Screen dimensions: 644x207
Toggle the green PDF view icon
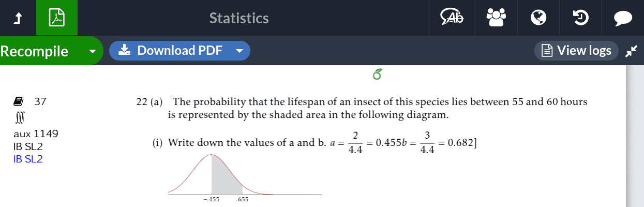click(x=57, y=18)
